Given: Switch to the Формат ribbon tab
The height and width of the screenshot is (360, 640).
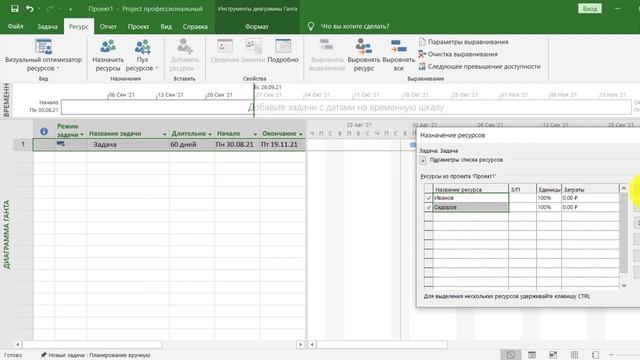Looking at the screenshot, I should tap(257, 26).
